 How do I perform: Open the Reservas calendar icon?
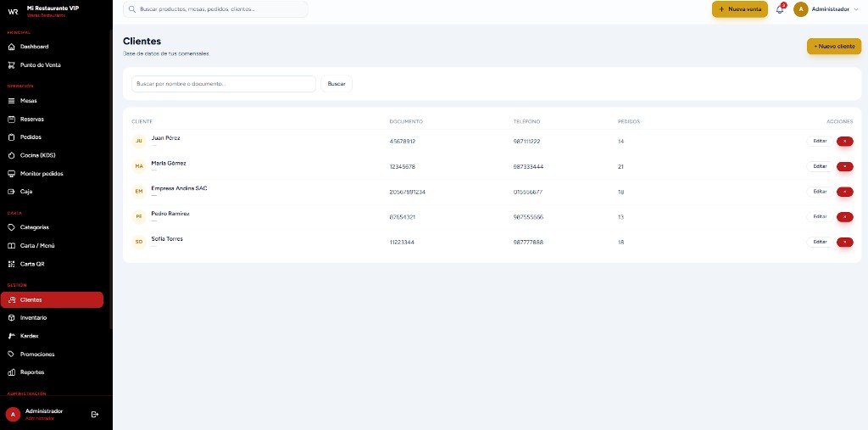click(11, 119)
